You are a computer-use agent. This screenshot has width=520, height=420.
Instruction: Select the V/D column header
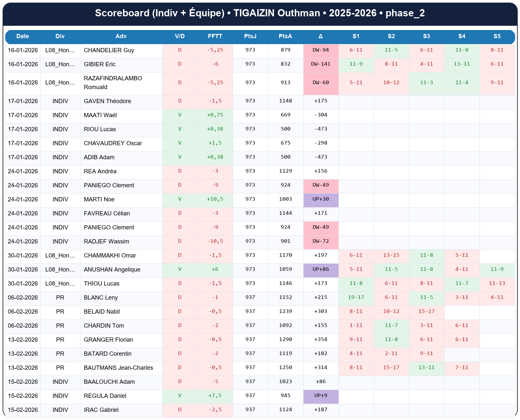click(x=180, y=36)
